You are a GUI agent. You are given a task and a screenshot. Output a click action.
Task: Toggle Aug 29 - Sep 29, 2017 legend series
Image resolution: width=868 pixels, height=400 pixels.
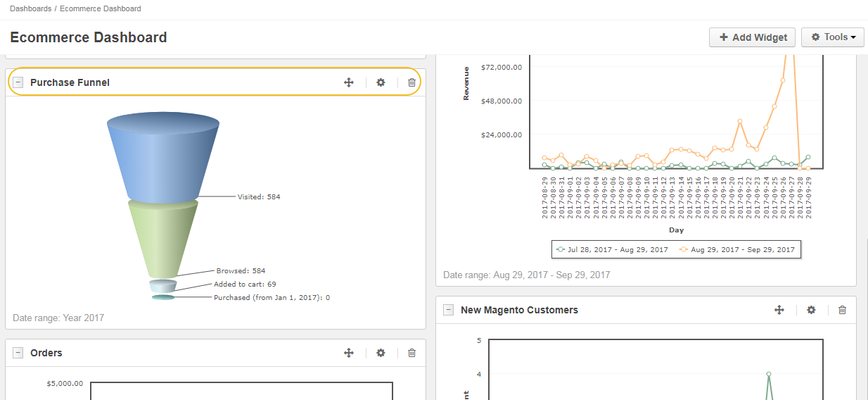coord(737,249)
